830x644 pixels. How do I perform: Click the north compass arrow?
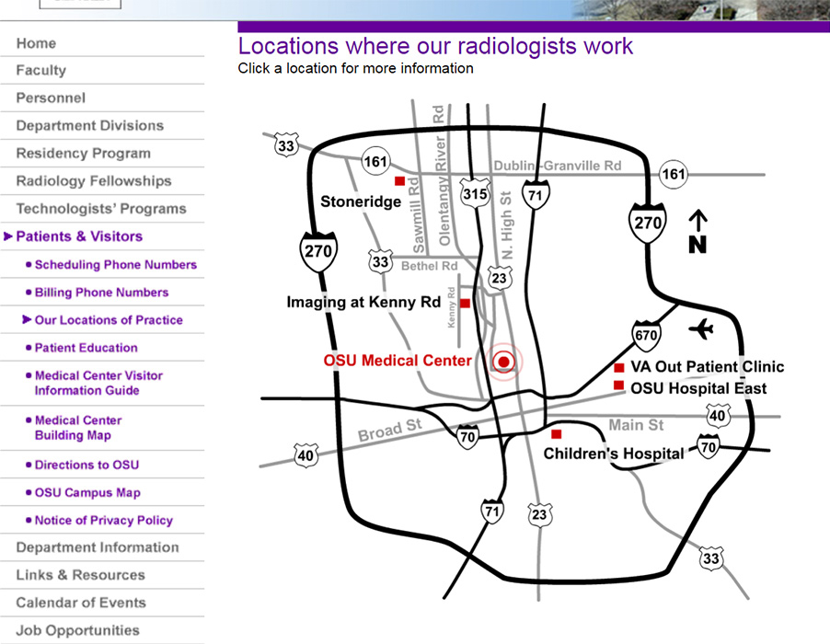pos(697,225)
